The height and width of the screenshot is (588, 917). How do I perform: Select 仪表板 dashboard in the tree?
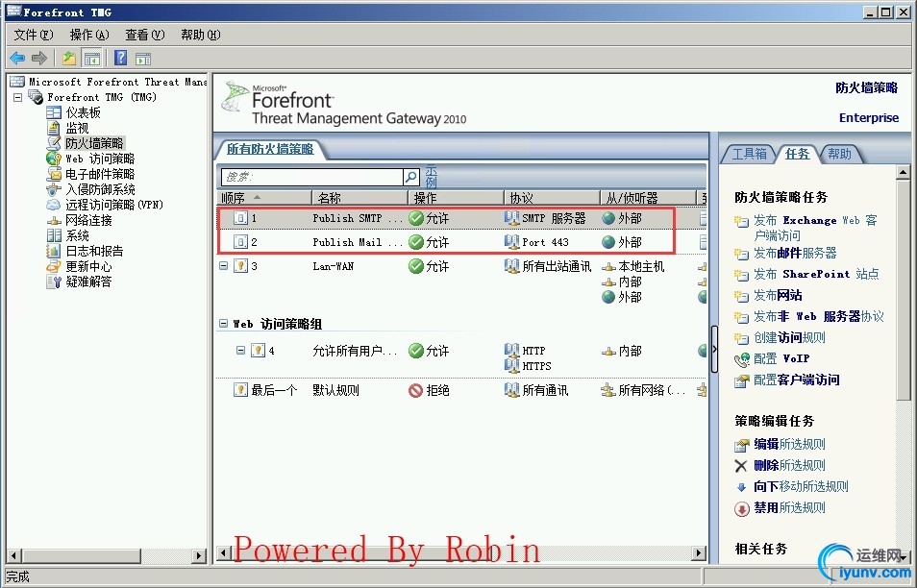point(83,112)
